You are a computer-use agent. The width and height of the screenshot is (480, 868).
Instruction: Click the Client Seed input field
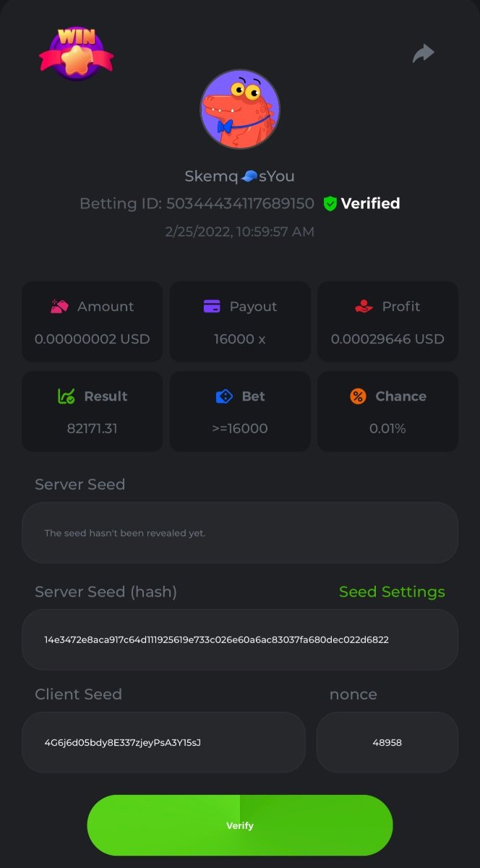click(x=163, y=742)
